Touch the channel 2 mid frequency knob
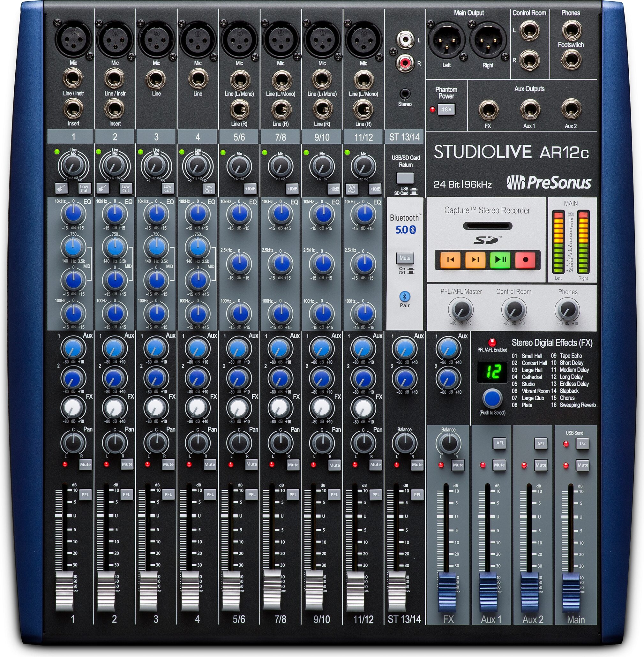The image size is (644, 657). point(115,248)
